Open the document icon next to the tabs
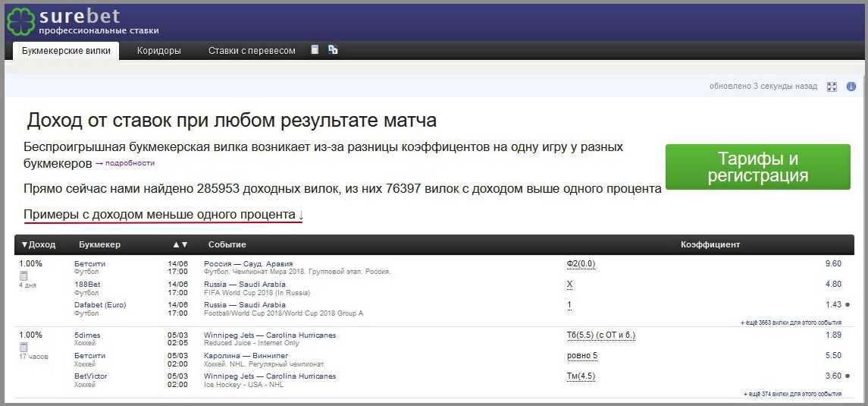The image size is (868, 406). 315,50
